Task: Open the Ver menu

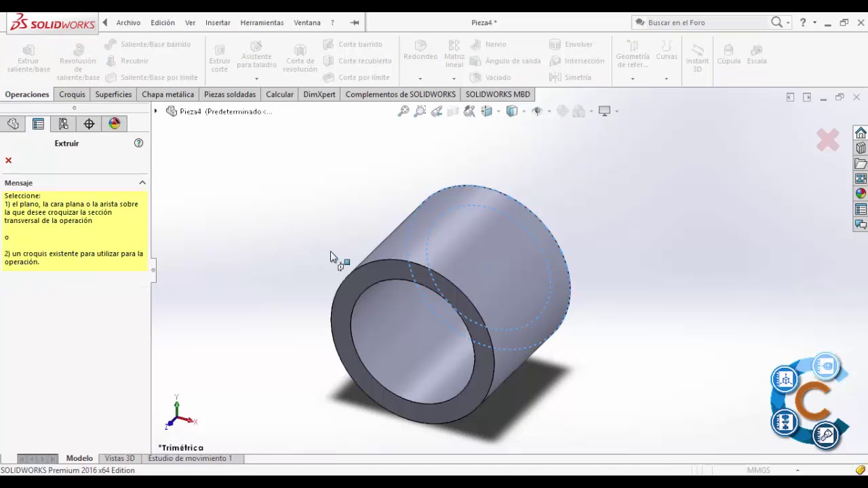Action: pyautogui.click(x=190, y=22)
